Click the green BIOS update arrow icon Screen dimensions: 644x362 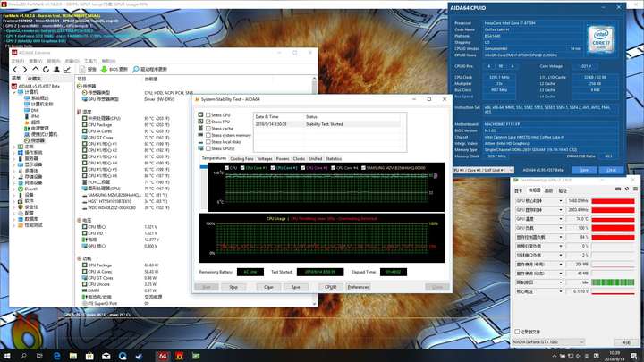click(104, 70)
